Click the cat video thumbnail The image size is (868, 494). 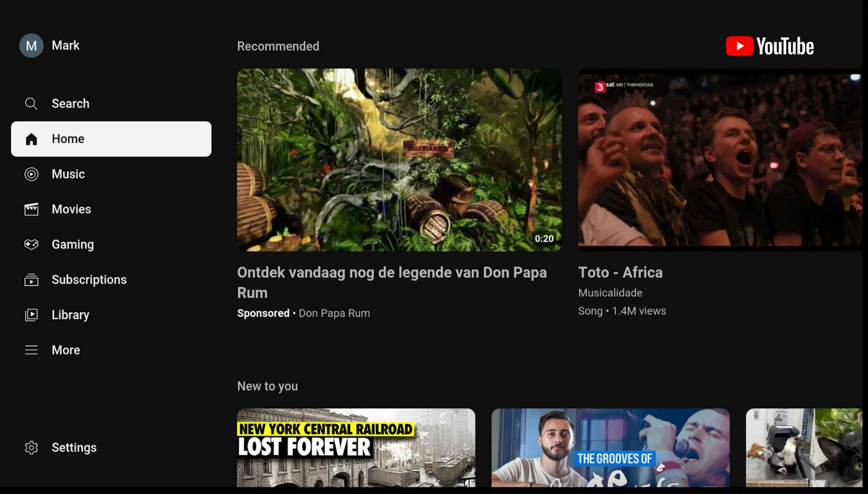[x=804, y=448]
